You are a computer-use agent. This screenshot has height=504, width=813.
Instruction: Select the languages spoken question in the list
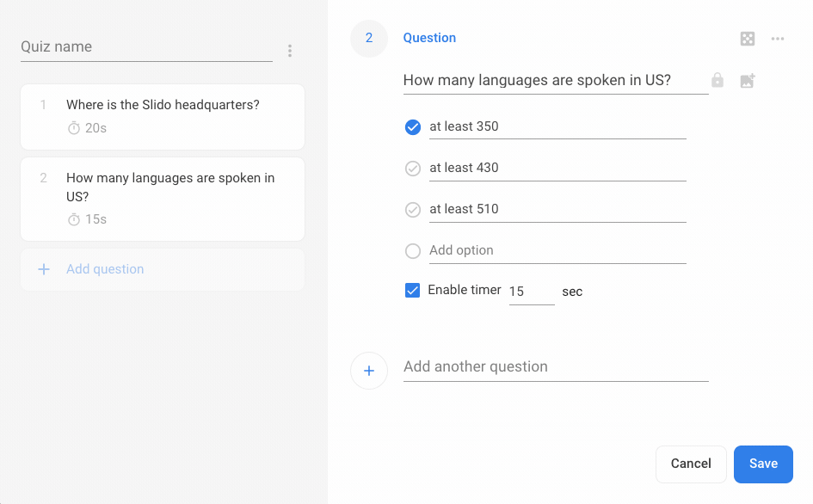[x=163, y=200]
